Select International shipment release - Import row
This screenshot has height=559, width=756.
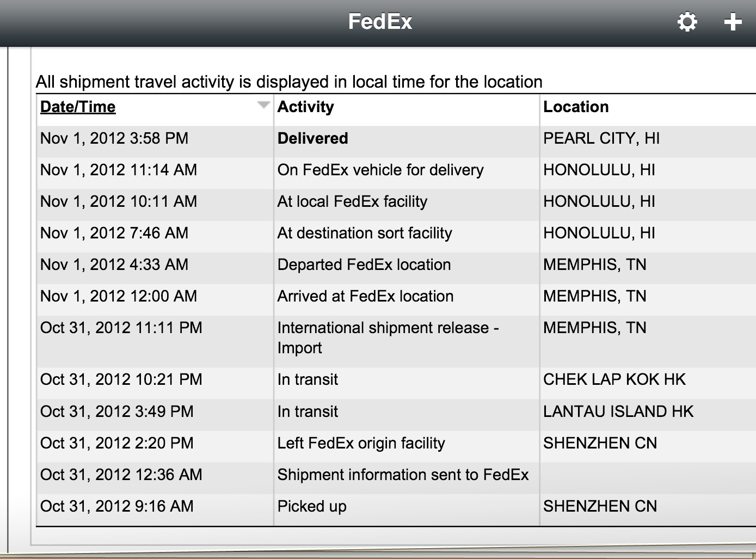[396, 341]
